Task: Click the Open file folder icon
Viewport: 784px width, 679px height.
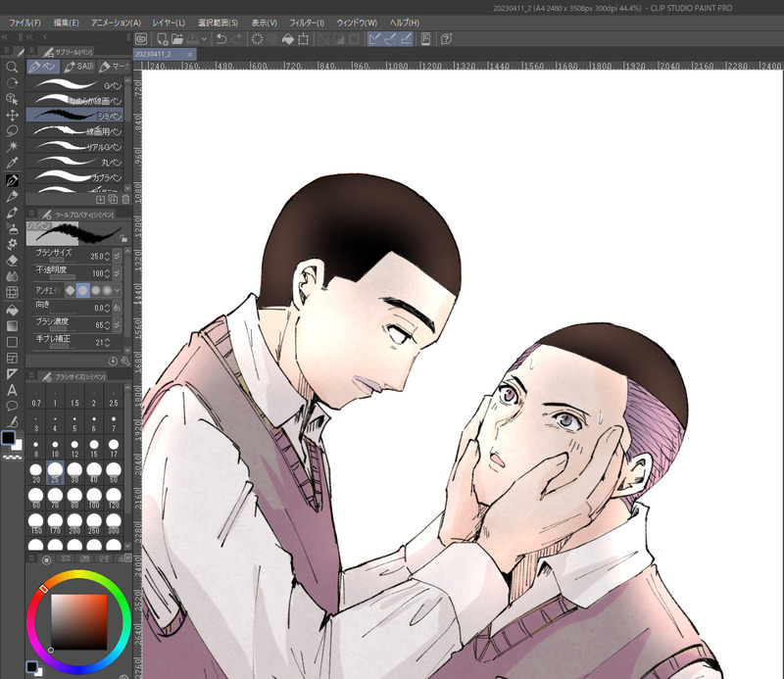Action: 177,39
